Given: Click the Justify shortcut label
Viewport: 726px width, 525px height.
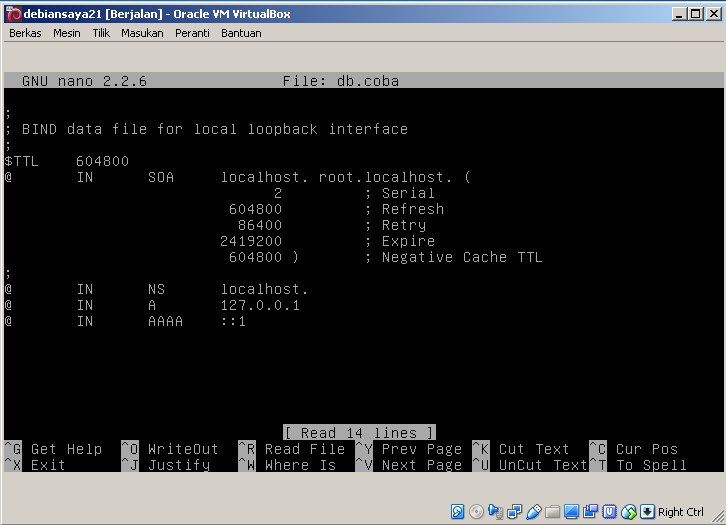Looking at the screenshot, I should tap(179, 465).
